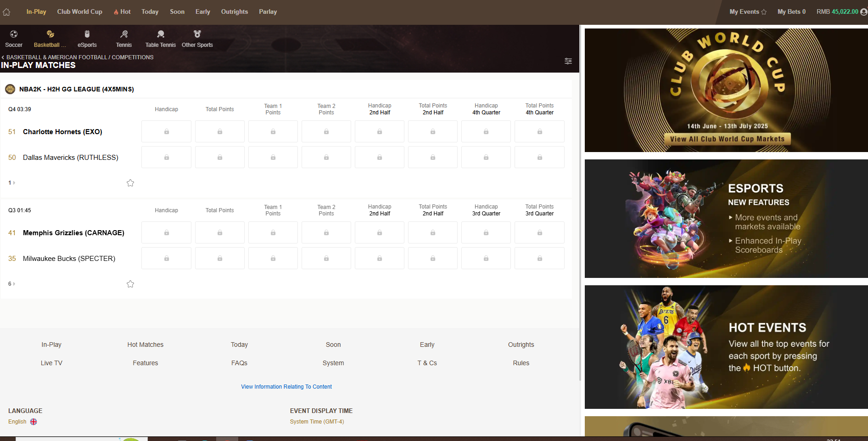Open the Features footer link
This screenshot has width=868, height=441.
pos(146,363)
